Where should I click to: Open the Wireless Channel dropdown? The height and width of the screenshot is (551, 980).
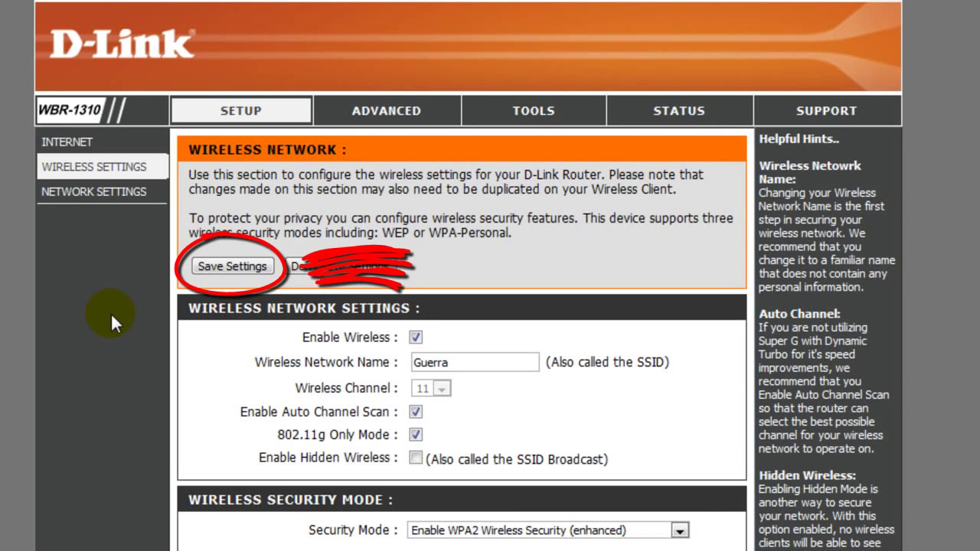431,388
